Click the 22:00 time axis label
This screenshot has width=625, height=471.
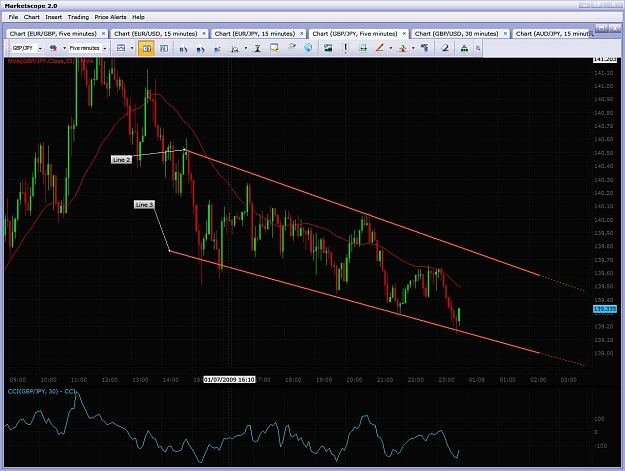click(x=415, y=380)
